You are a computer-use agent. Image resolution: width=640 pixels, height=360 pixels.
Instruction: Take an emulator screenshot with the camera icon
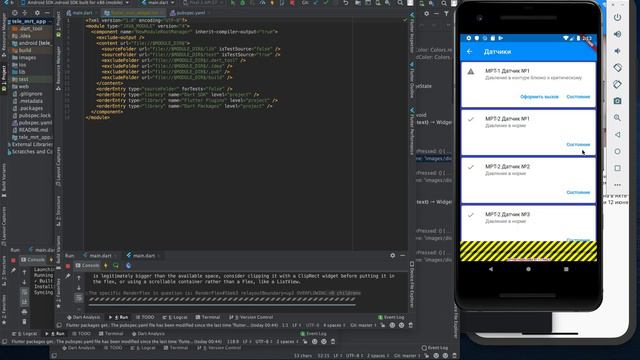pos(617,101)
